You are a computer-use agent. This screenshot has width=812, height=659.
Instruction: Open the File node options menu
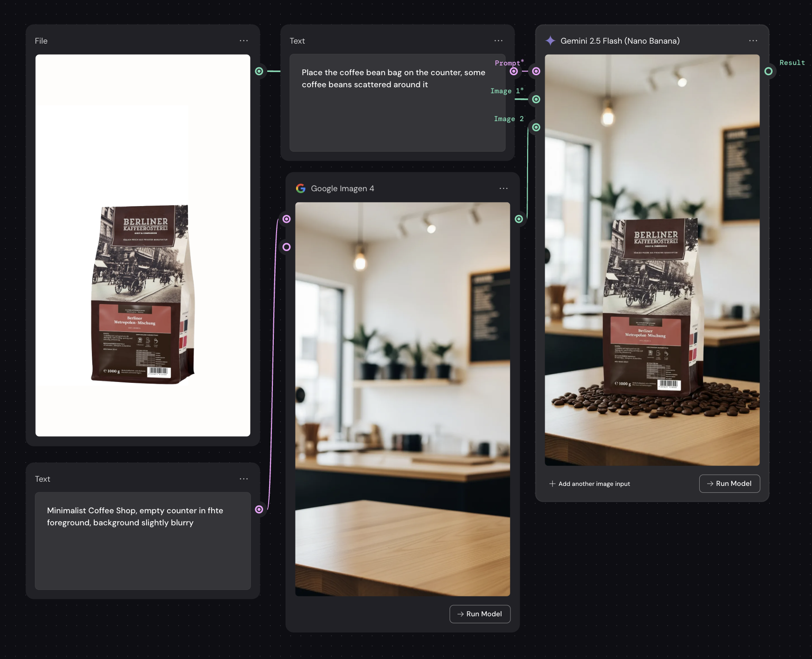(244, 41)
